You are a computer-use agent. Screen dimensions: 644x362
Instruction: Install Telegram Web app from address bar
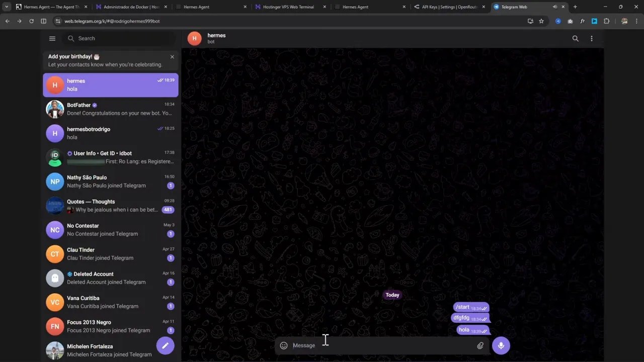point(530,21)
